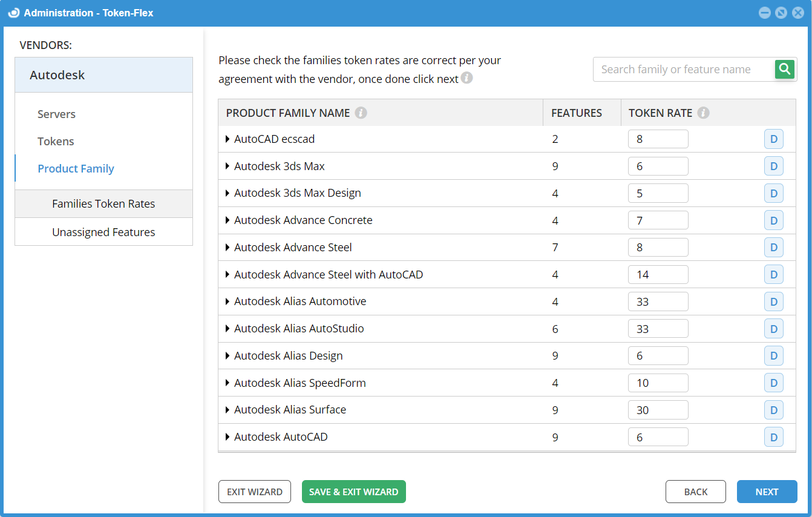The width and height of the screenshot is (812, 517).
Task: Click the Save & Exit Wizard button
Action: [353, 492]
